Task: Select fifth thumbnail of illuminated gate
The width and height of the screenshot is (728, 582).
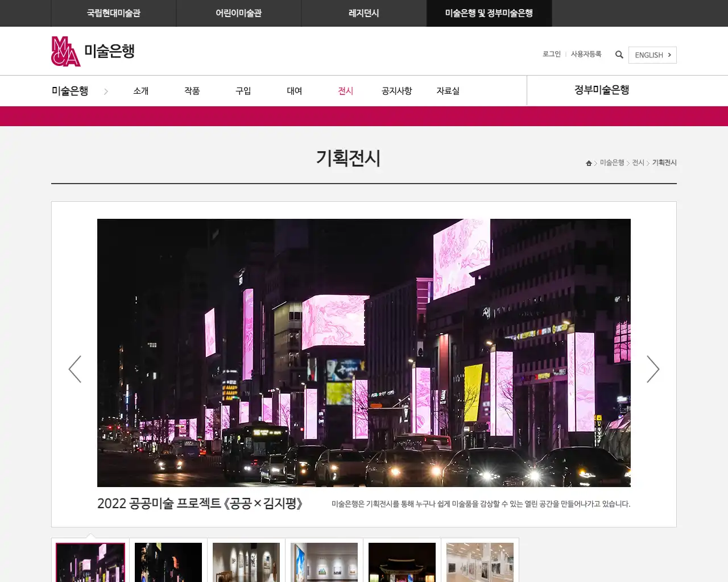Action: click(402, 562)
